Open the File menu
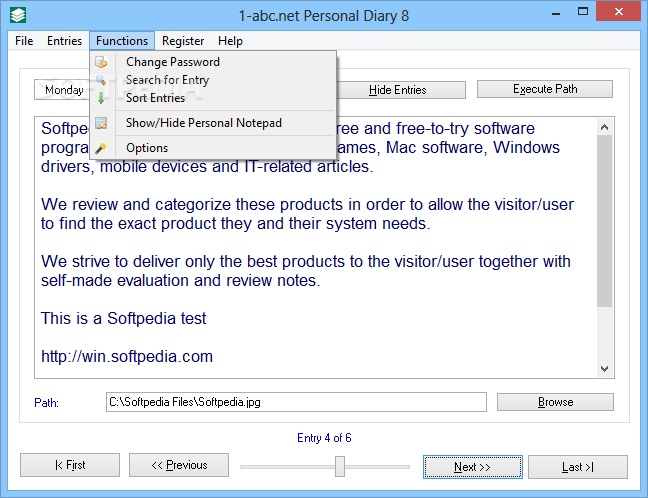 (x=24, y=41)
